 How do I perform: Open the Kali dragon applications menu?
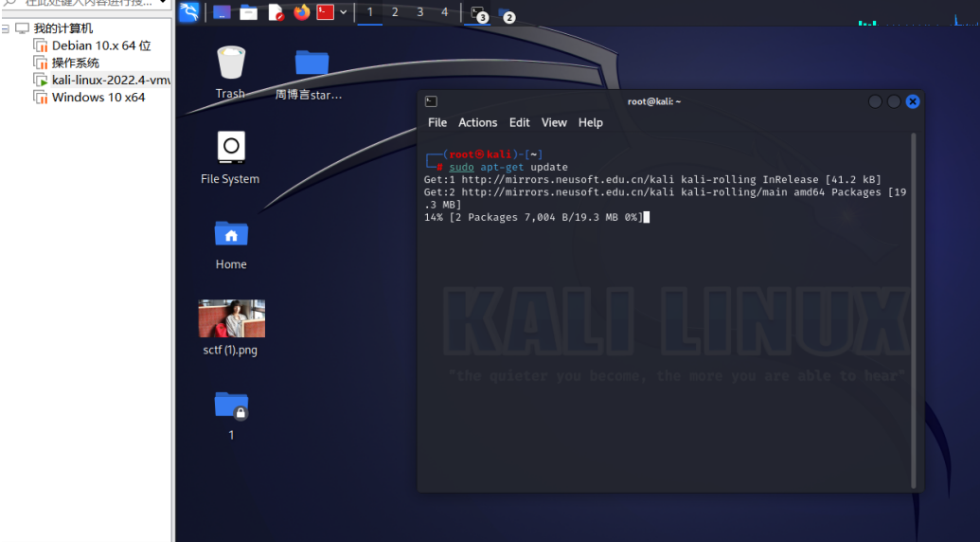click(188, 12)
